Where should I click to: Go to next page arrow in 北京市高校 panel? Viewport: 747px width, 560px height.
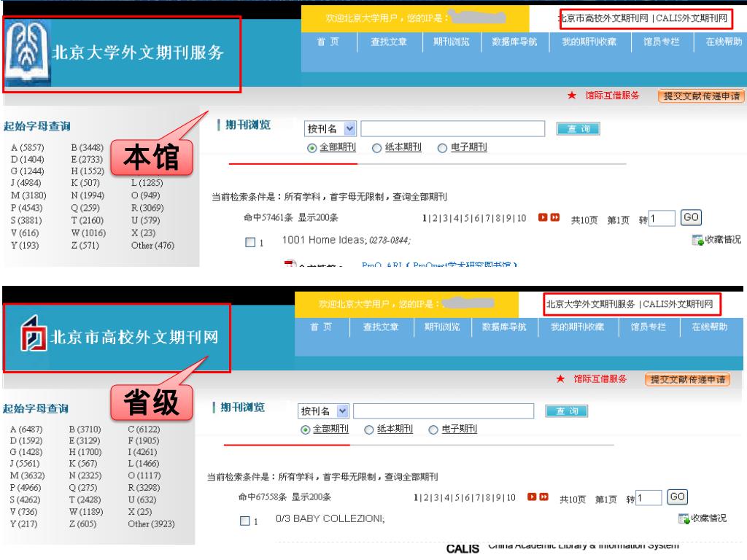532,497
